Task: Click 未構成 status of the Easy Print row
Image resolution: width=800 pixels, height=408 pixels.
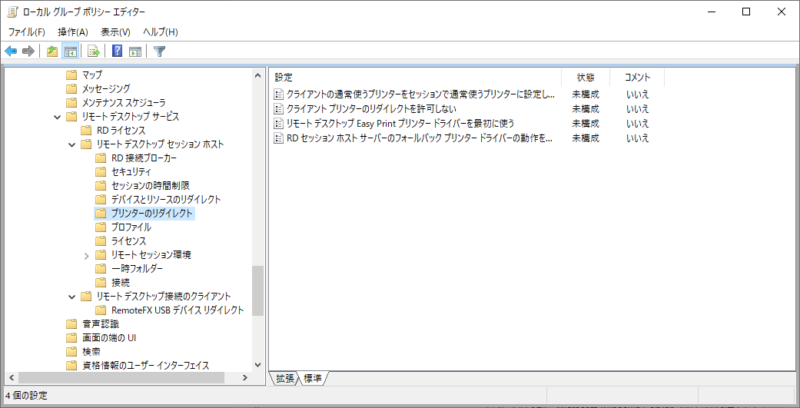Action: point(585,123)
